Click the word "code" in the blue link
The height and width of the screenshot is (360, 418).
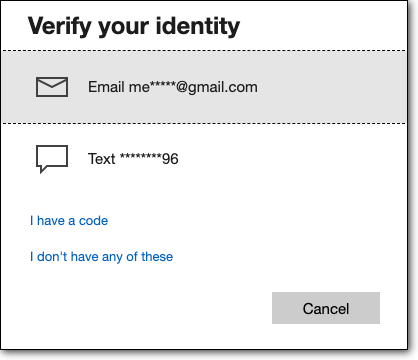[94, 221]
